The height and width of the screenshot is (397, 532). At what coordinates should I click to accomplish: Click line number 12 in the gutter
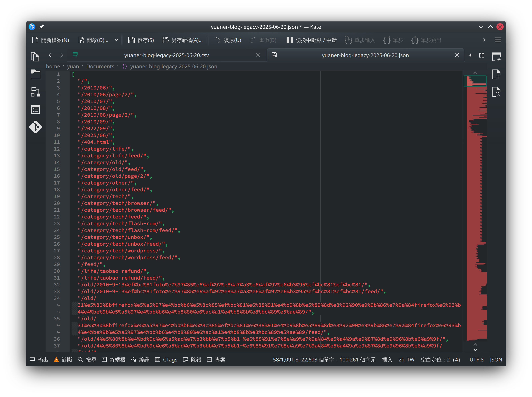coord(57,149)
